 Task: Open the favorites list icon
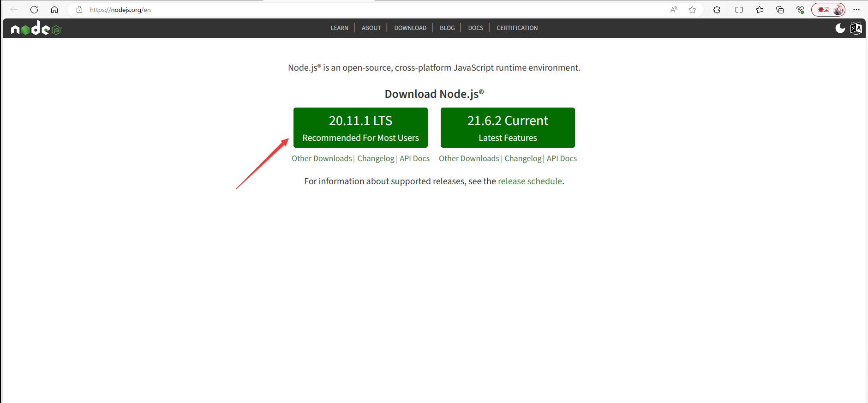click(x=760, y=10)
